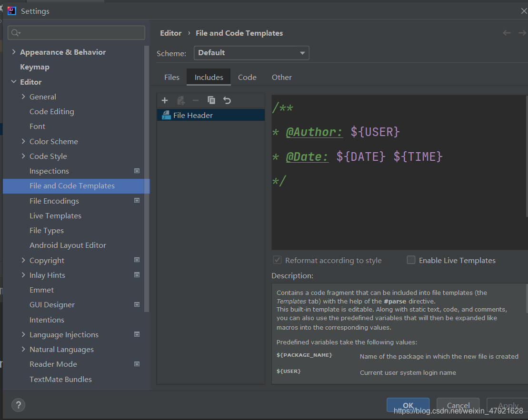Click project-level icon beside GUI Designer
This screenshot has width=528, height=420.
pos(137,304)
